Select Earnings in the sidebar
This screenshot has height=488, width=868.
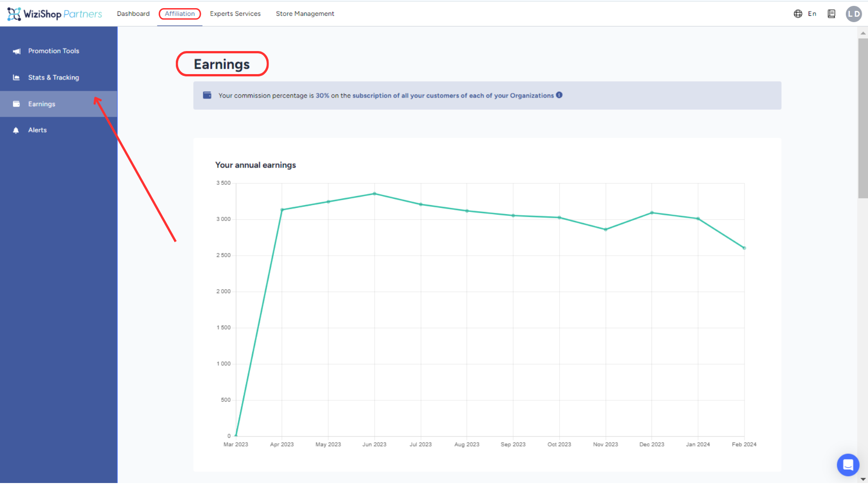pos(59,104)
